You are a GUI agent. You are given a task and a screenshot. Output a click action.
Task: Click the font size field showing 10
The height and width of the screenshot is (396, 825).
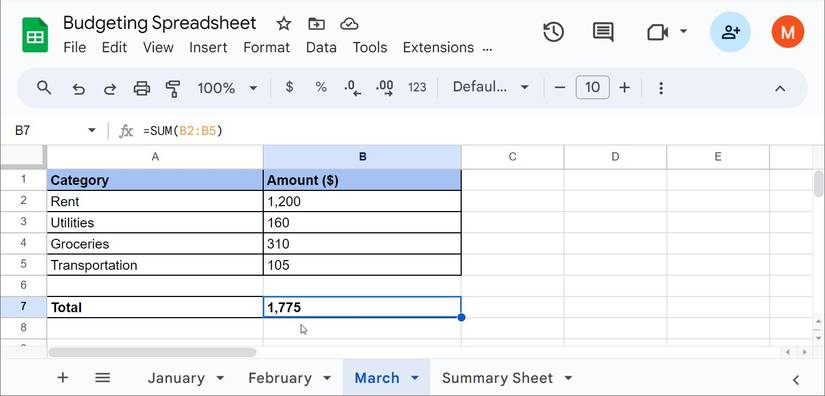point(592,87)
